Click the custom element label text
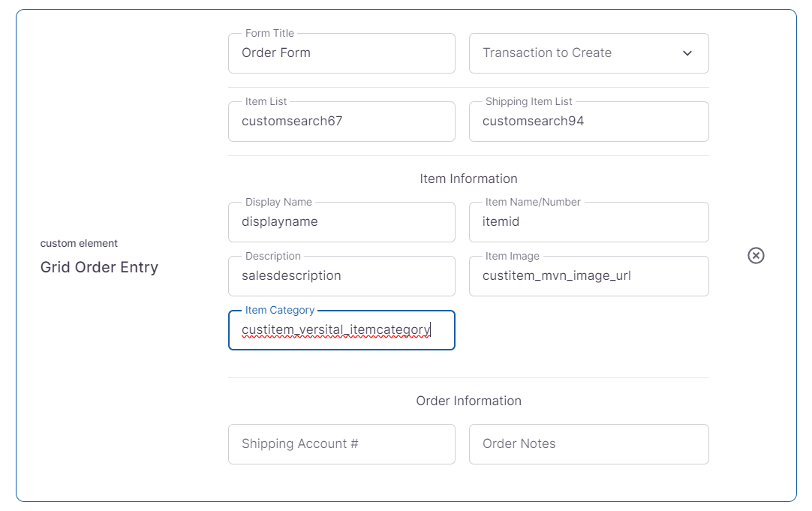 coord(79,243)
